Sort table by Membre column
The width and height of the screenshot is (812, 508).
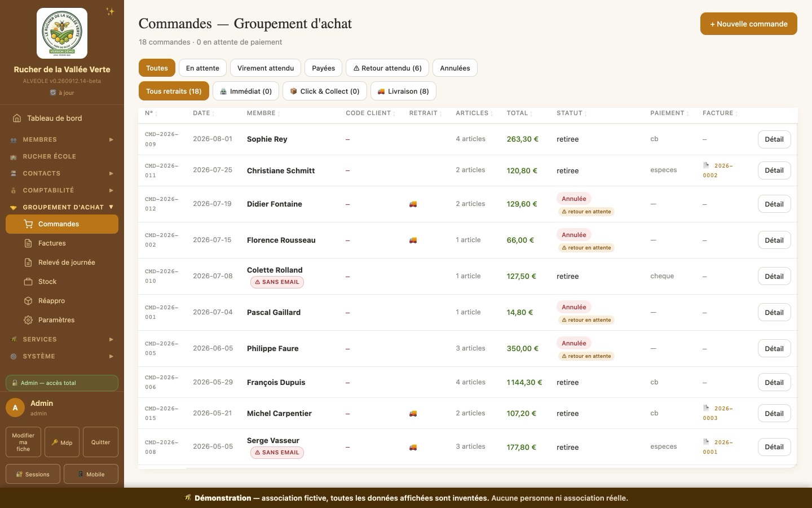[x=263, y=113]
